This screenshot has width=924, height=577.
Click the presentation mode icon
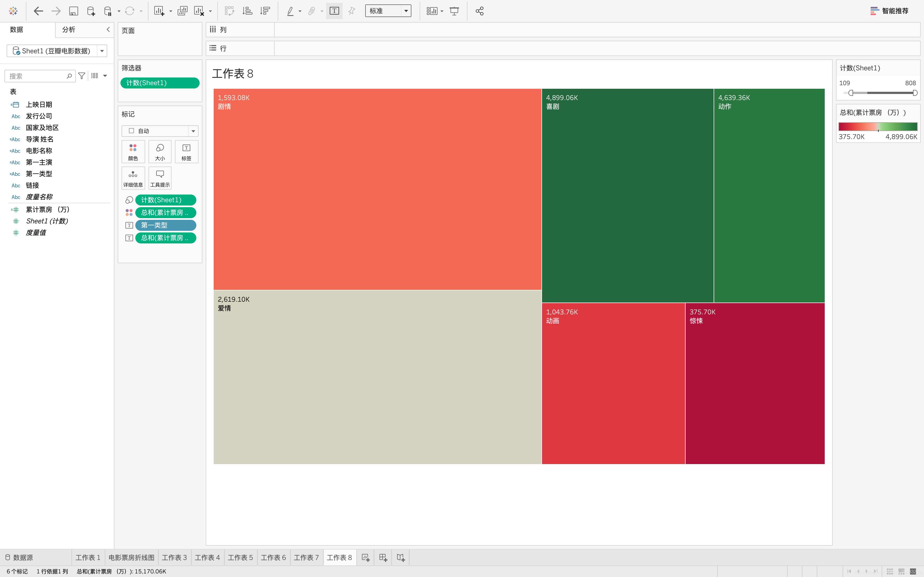(454, 11)
